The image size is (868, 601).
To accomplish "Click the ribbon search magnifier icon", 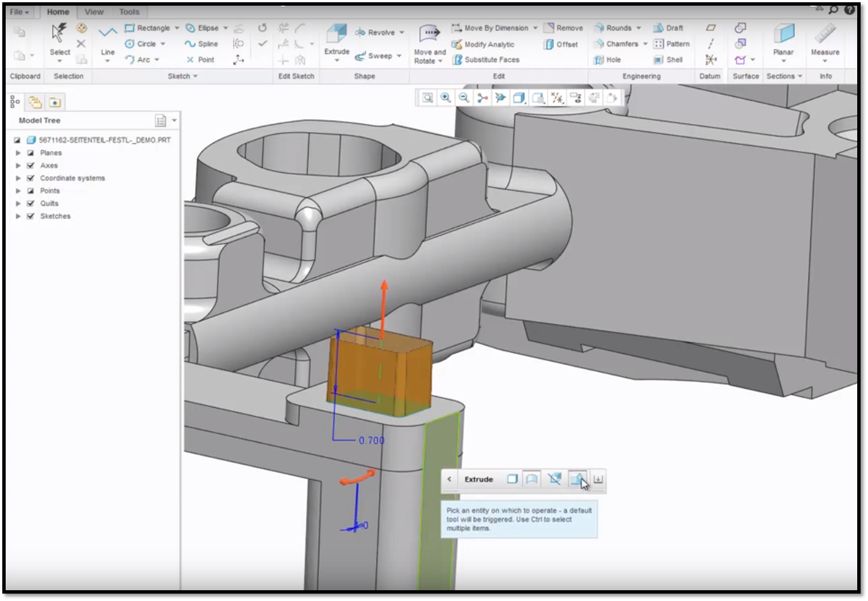I will click(833, 10).
